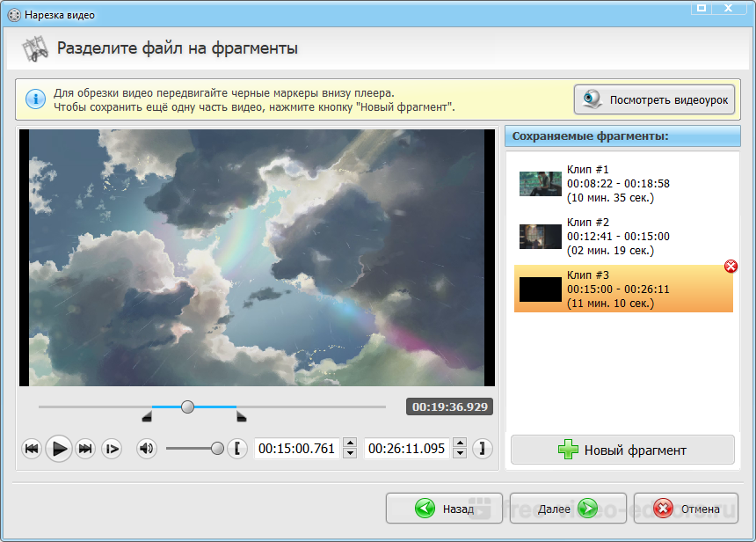
Task: Skip to the end with the fast-forward icon
Action: tap(85, 449)
